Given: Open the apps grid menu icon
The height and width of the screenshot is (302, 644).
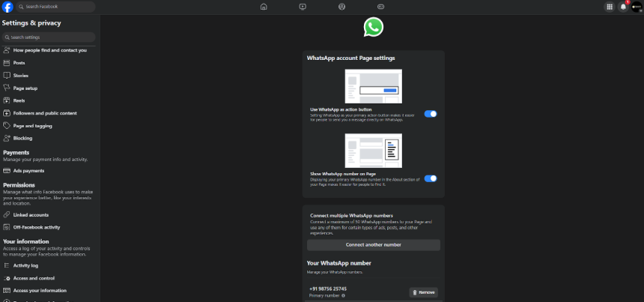Looking at the screenshot, I should [609, 7].
